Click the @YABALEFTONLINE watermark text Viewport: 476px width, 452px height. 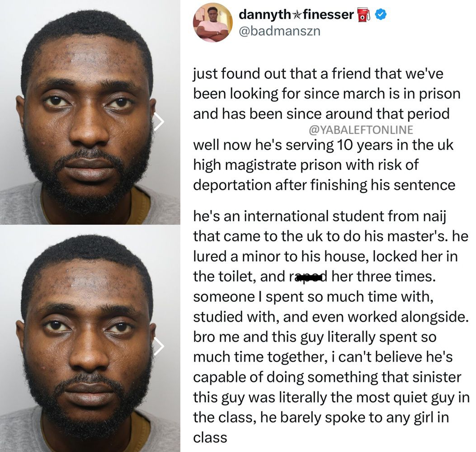(x=361, y=130)
